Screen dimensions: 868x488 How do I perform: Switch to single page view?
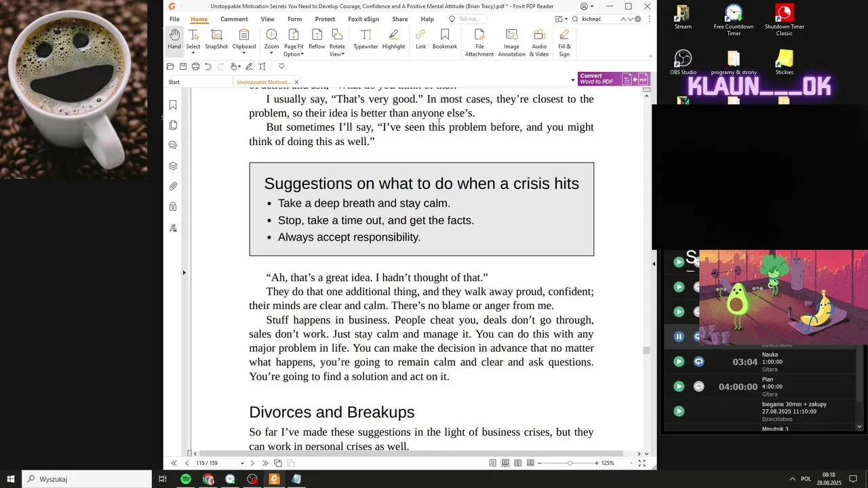(x=493, y=463)
